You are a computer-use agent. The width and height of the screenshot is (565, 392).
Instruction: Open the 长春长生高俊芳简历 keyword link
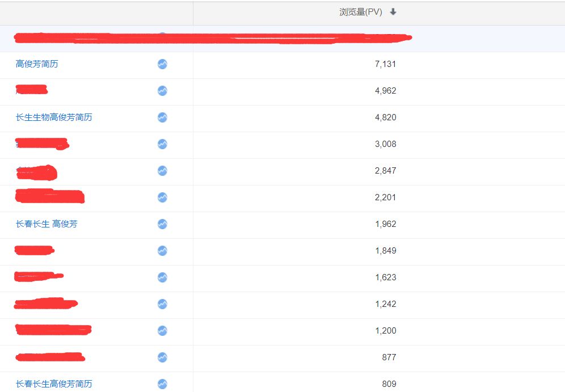(x=54, y=384)
